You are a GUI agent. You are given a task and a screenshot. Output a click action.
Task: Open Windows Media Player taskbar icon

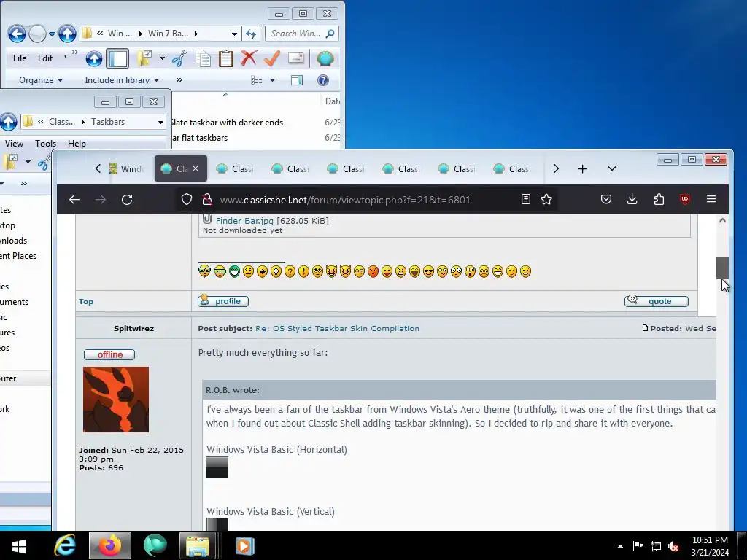pyautogui.click(x=244, y=545)
